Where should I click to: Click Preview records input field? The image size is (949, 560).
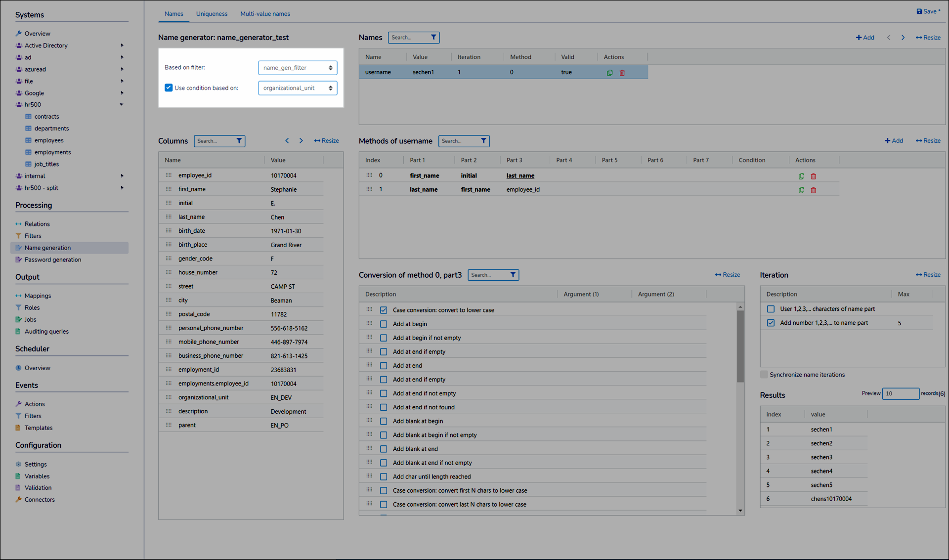point(900,393)
